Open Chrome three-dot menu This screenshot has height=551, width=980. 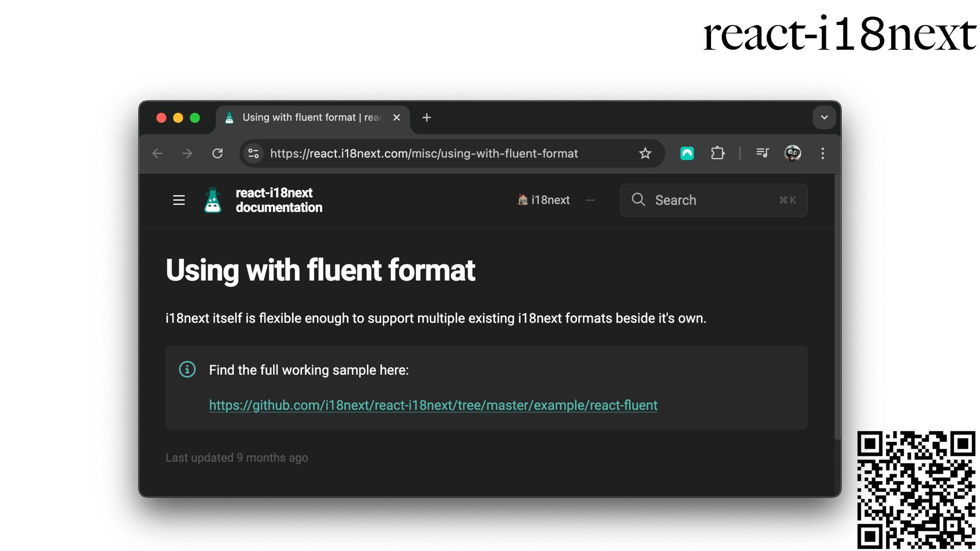coord(822,154)
